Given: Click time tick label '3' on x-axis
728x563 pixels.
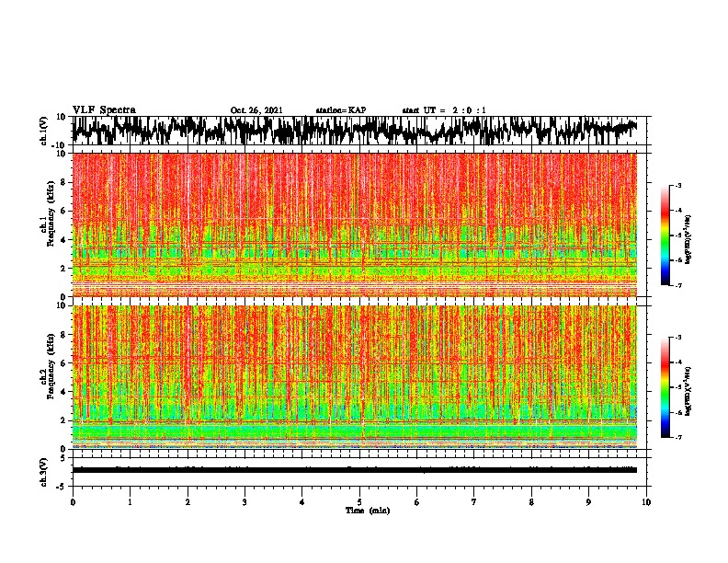Looking at the screenshot, I should [x=245, y=502].
